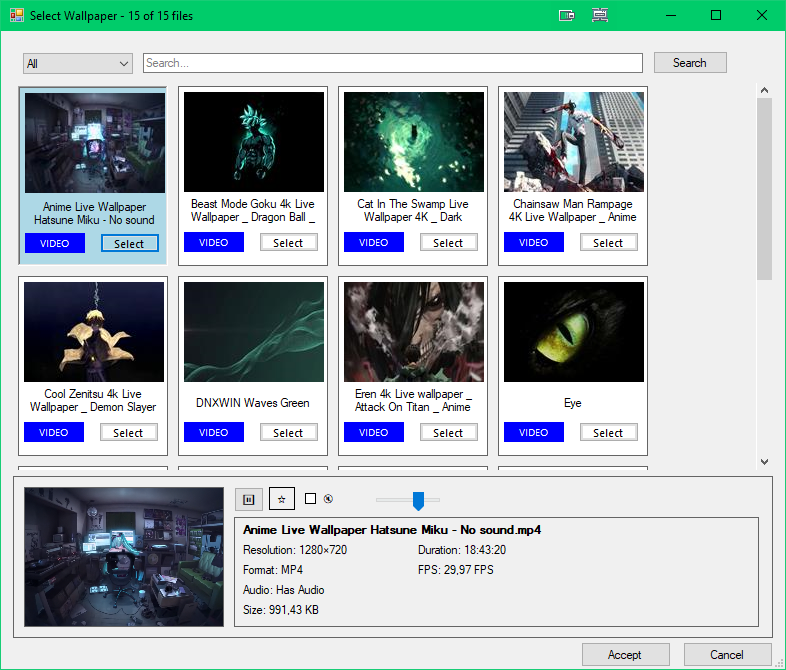
Task: Click the green Eye thumbnail
Action: click(573, 332)
